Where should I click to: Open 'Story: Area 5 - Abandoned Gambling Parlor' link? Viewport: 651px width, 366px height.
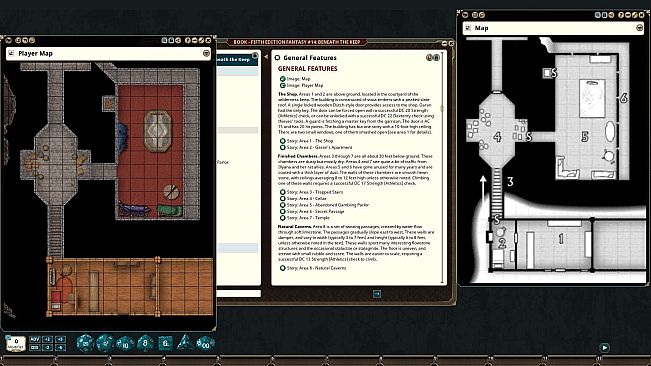[324, 205]
